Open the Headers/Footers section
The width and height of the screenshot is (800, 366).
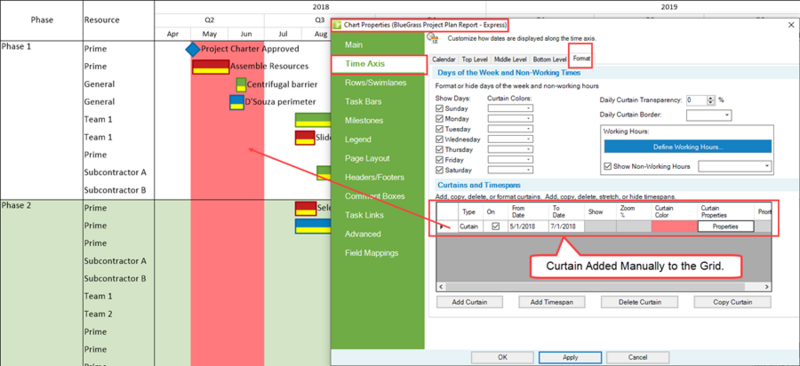tap(374, 177)
